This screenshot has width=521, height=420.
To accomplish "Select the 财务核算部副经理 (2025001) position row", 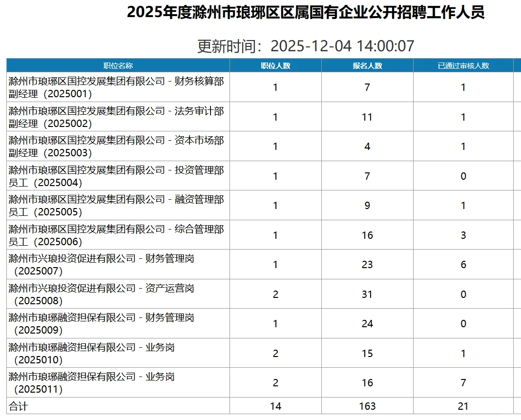I will tap(117, 87).
